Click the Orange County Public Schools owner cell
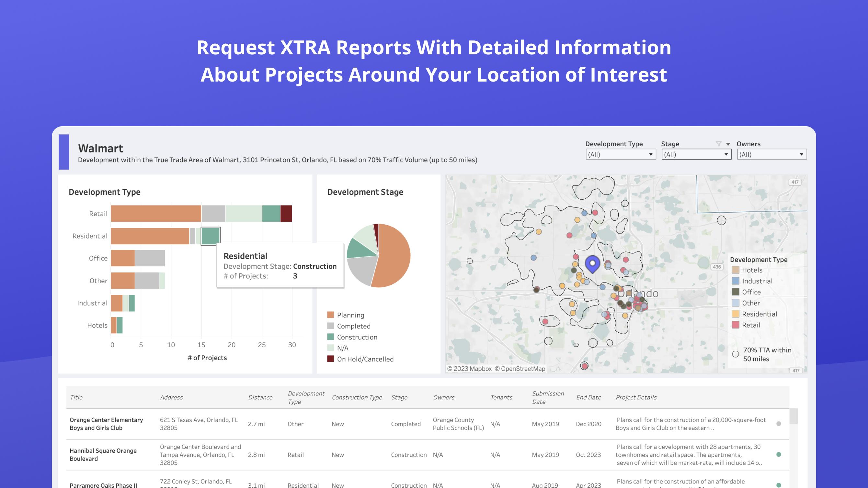Screen dimensions: 868x488 pyautogui.click(x=458, y=424)
